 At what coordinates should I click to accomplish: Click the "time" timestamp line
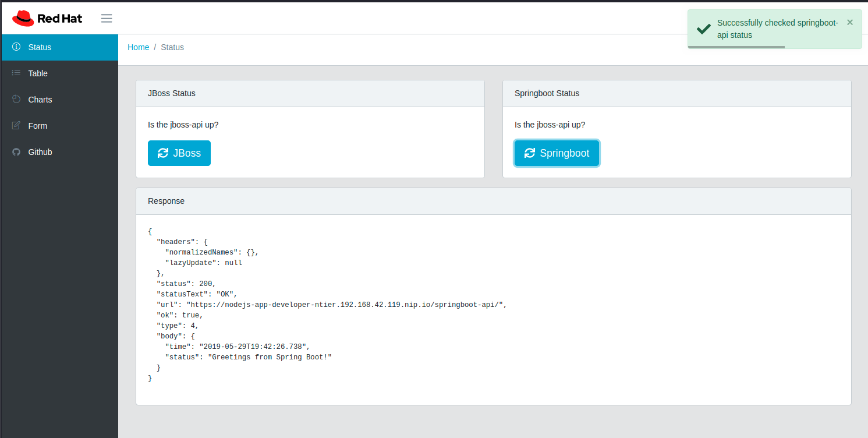point(238,347)
